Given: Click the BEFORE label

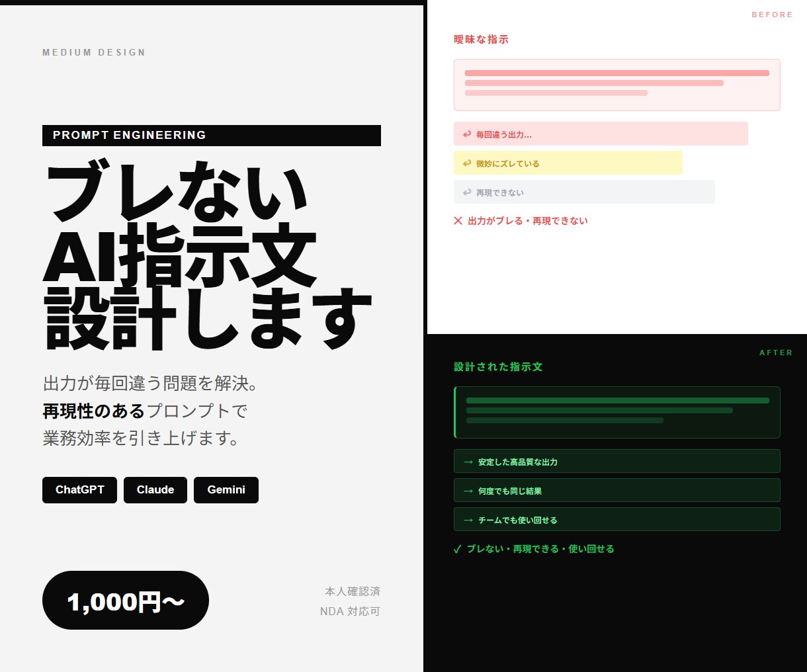Looking at the screenshot, I should click(772, 15).
